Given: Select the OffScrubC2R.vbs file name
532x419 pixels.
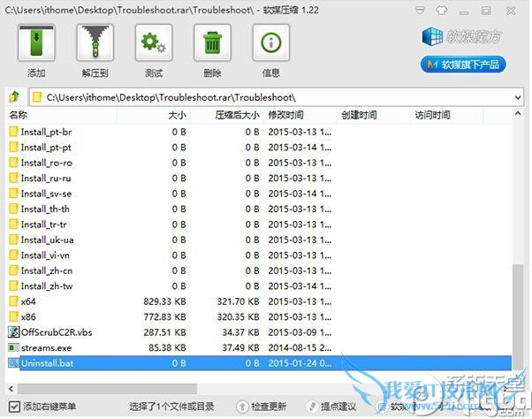Looking at the screenshot, I should pos(57,332).
